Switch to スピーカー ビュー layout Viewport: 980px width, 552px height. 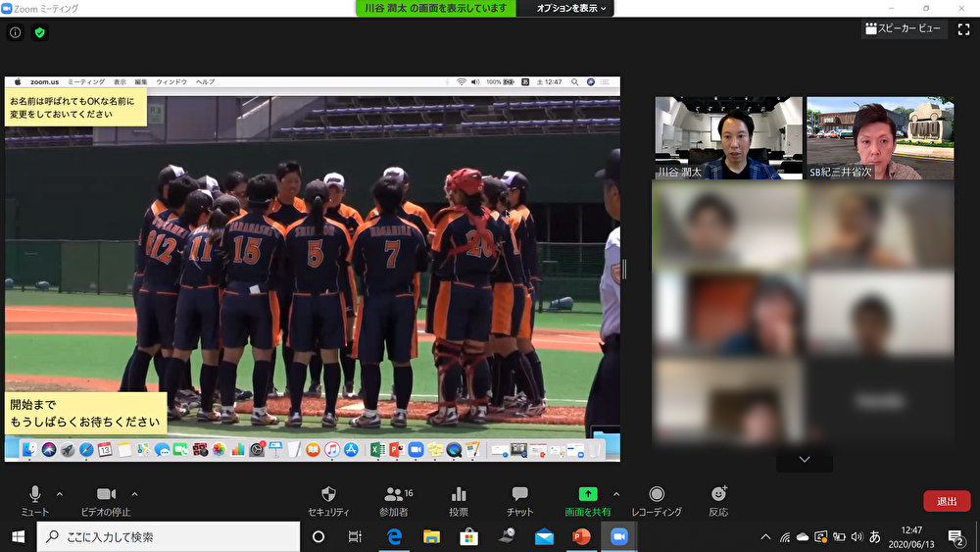[x=904, y=29]
